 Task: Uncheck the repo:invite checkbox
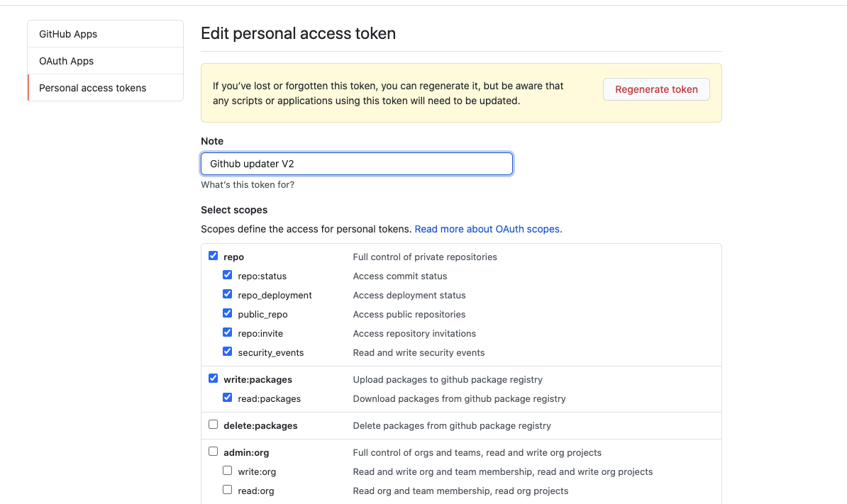227,332
